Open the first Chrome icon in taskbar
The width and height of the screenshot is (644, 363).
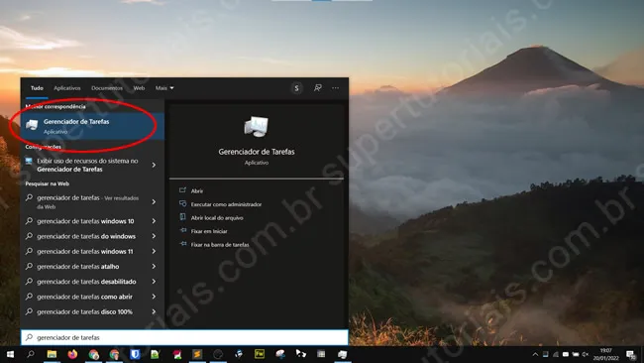[93, 354]
